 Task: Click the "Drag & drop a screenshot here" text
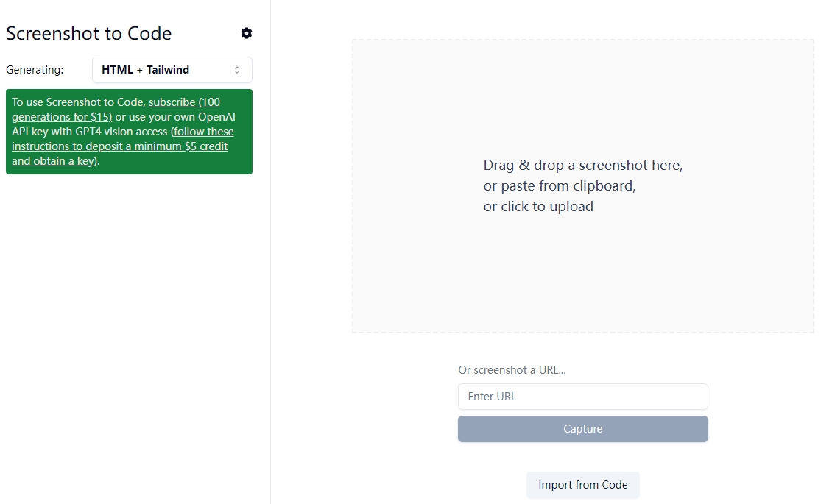click(582, 166)
